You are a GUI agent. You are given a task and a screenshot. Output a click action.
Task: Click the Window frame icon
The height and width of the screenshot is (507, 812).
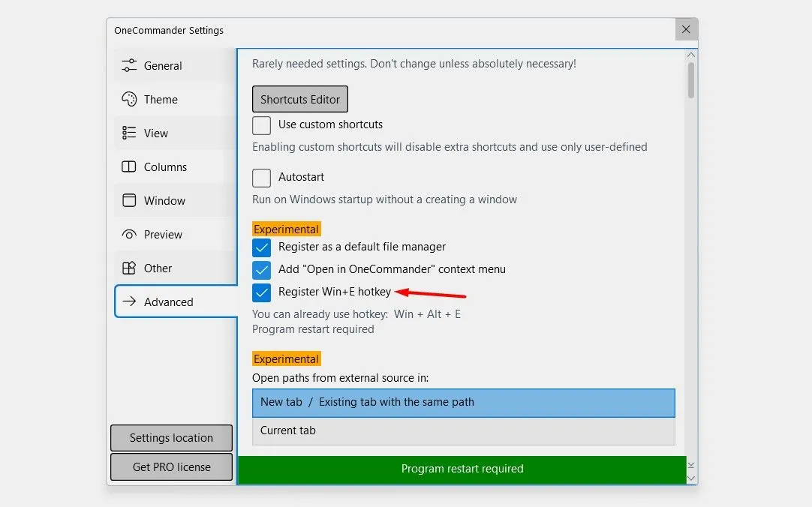point(129,200)
